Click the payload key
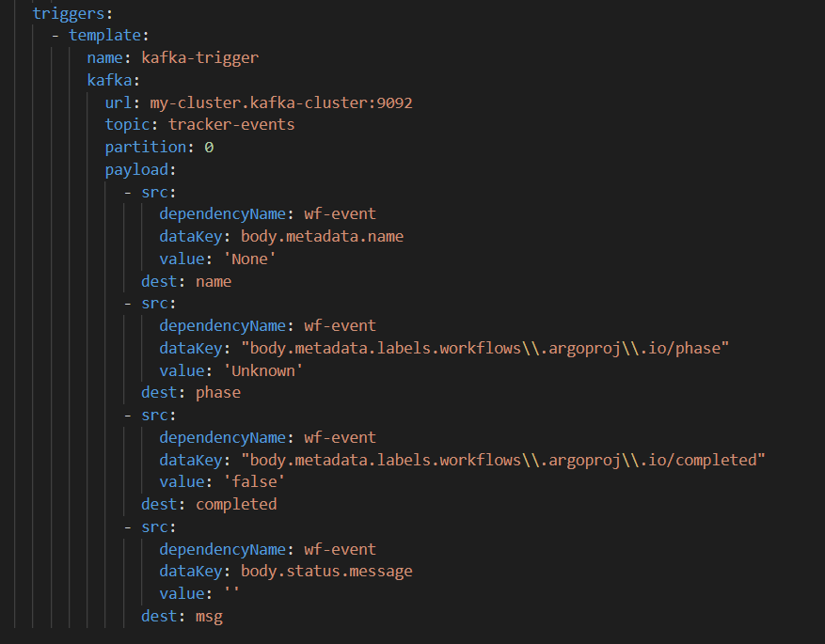Viewport: 825px width, 644px height. [137, 169]
